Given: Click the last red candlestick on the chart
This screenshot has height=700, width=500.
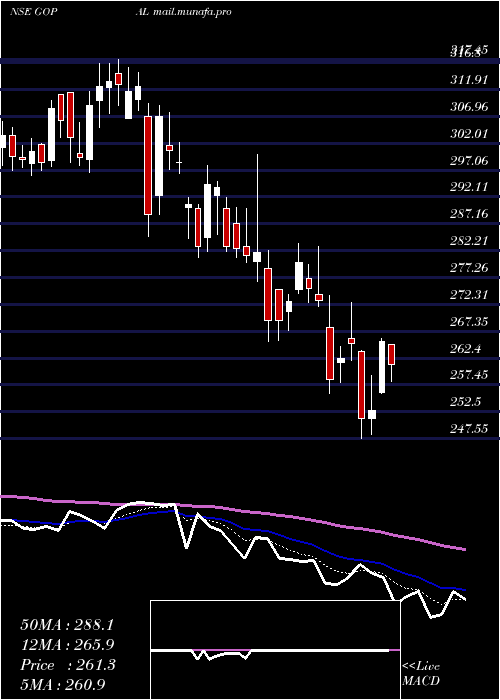Looking at the screenshot, I should point(392,354).
